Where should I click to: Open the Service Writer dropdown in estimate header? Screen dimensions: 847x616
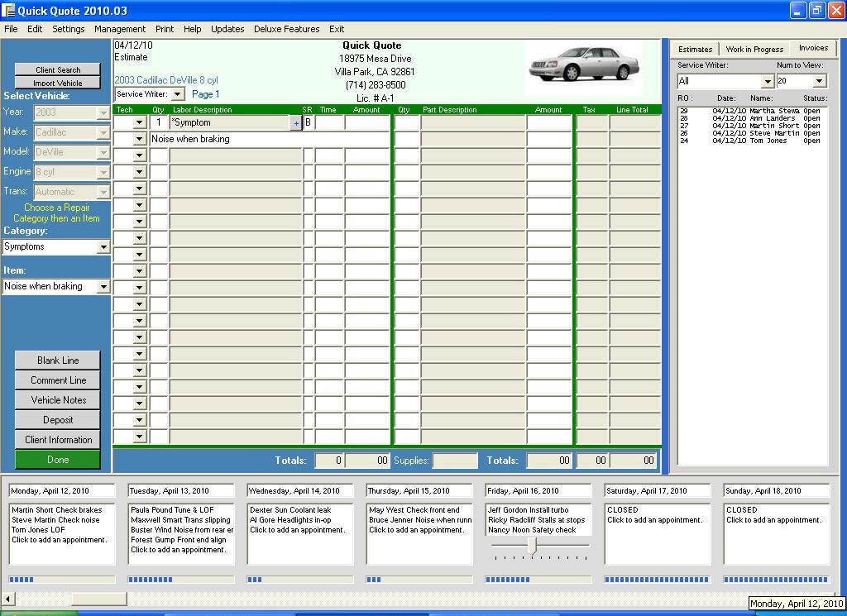point(177,94)
